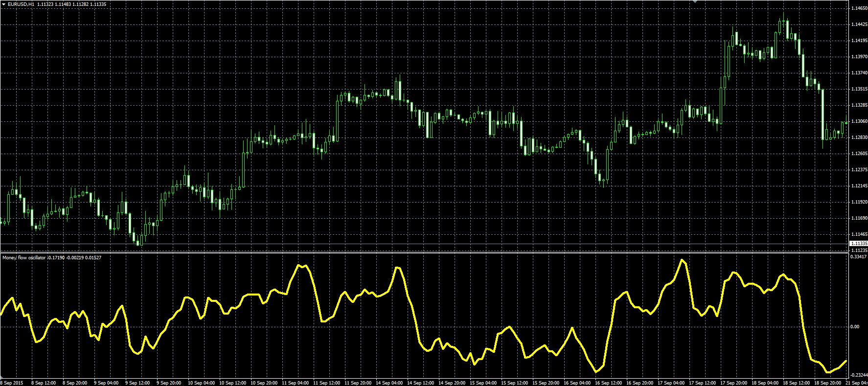Click the 8 Sep 12:00 time label
Viewport: 868px width, 386px height.
(x=44, y=383)
